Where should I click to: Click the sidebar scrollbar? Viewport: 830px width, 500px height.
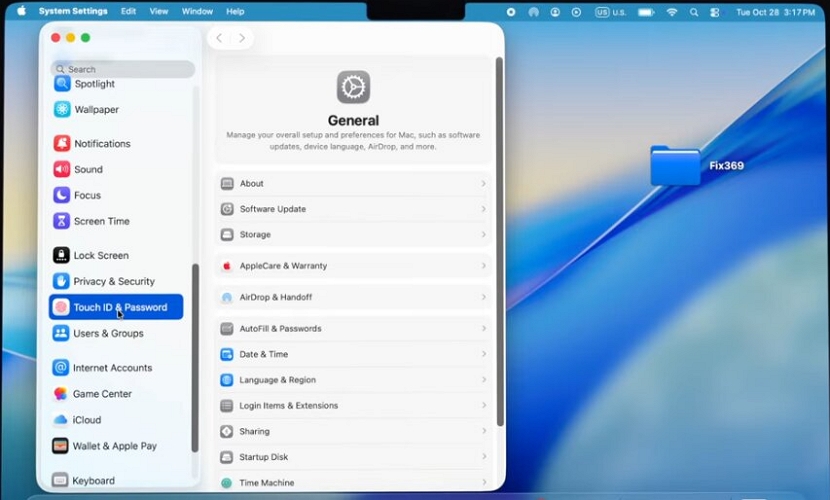click(x=195, y=358)
